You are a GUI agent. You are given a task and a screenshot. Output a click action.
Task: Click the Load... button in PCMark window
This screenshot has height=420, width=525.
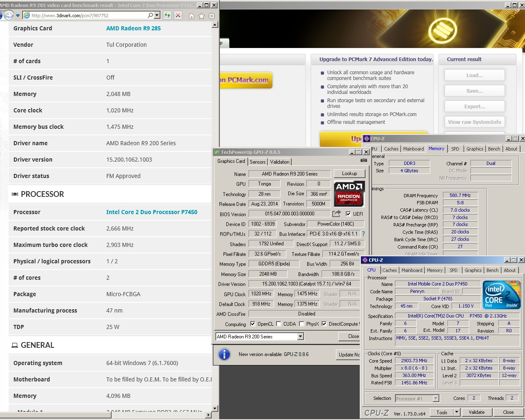pyautogui.click(x=475, y=75)
